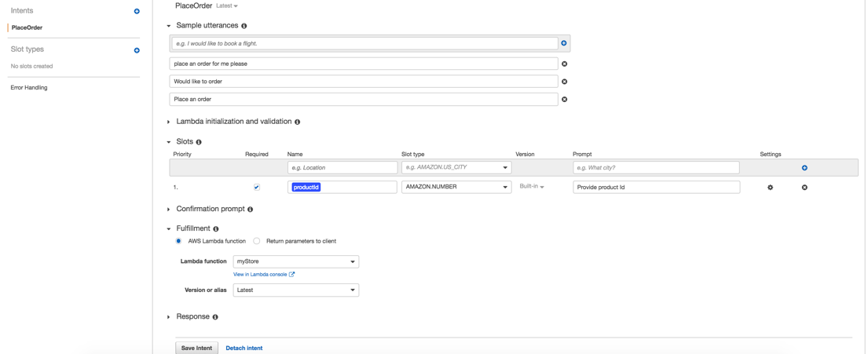Select AWS Lambda function fulfillment option
Screen dimensions: 868x354
[x=179, y=241]
